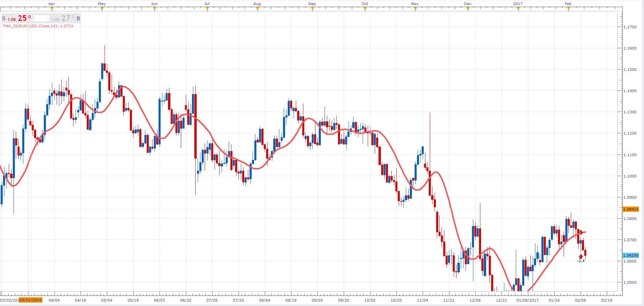
Task: Click the Apr month marker triangle
Action: point(52,9)
